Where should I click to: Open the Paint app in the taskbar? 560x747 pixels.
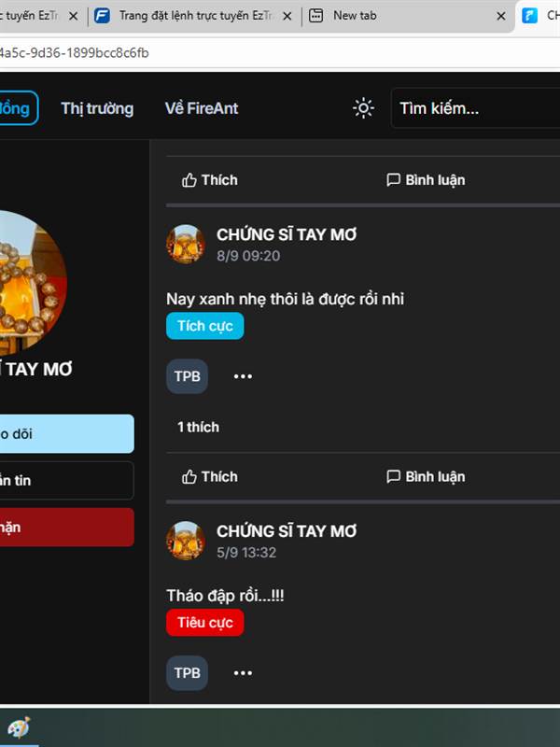point(18,727)
